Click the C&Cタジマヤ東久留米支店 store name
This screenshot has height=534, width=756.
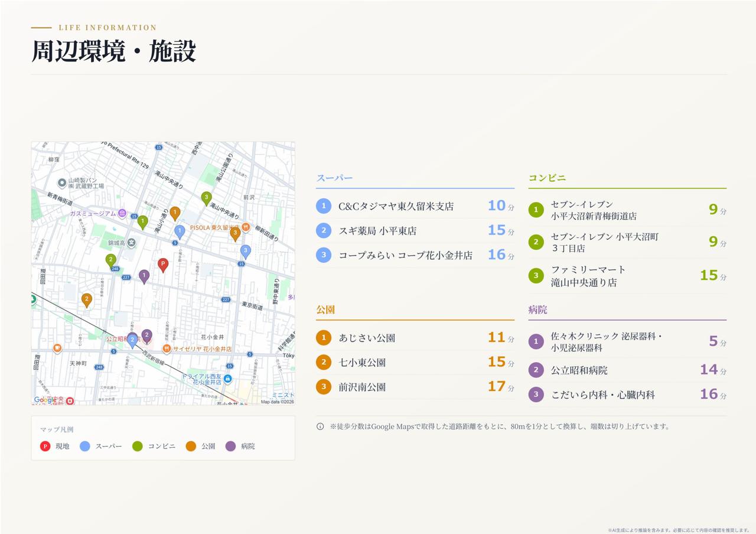coord(396,206)
